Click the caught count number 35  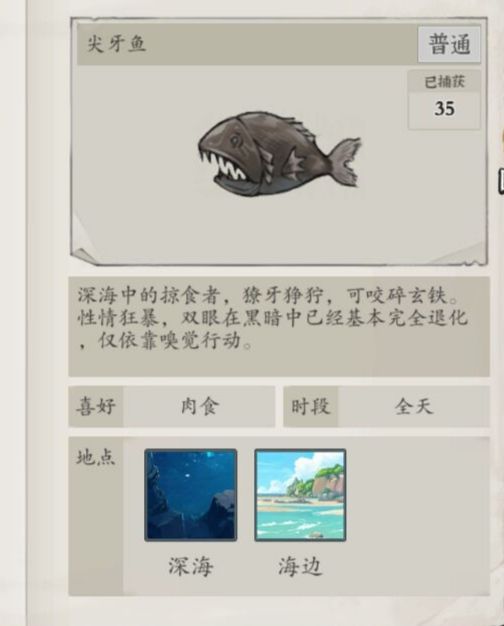point(444,109)
